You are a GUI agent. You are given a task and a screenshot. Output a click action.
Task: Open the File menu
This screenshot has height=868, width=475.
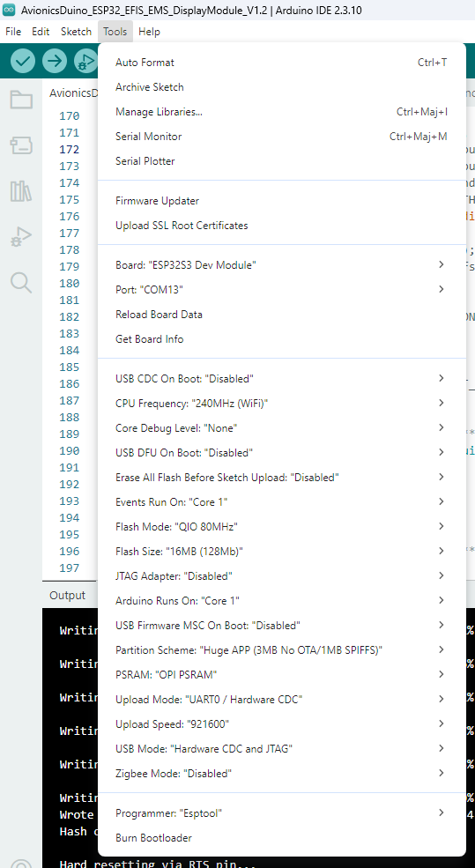click(13, 32)
